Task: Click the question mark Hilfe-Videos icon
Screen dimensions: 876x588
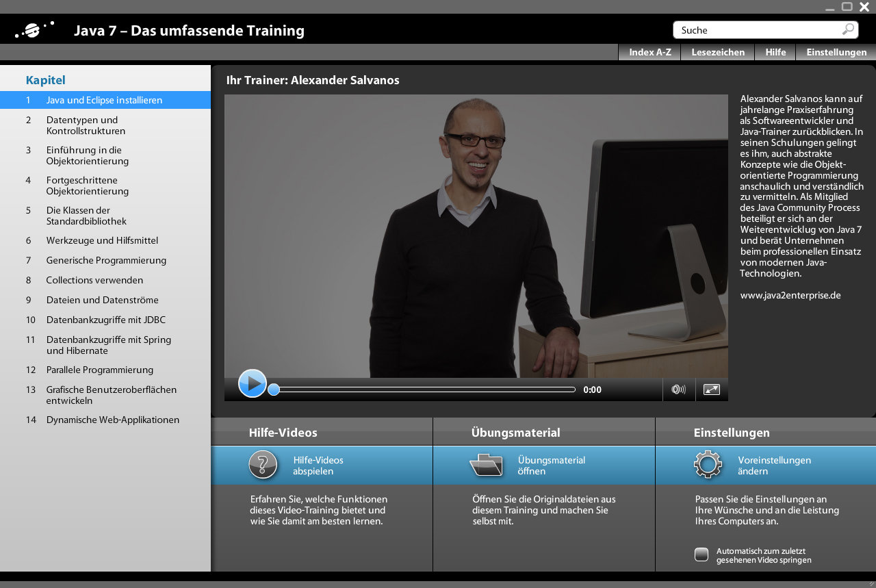Action: pyautogui.click(x=263, y=465)
